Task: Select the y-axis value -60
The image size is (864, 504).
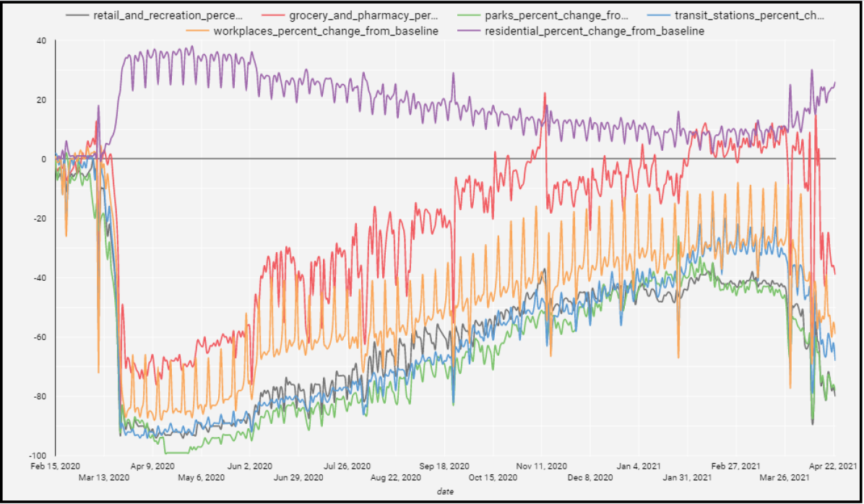Action: point(40,337)
